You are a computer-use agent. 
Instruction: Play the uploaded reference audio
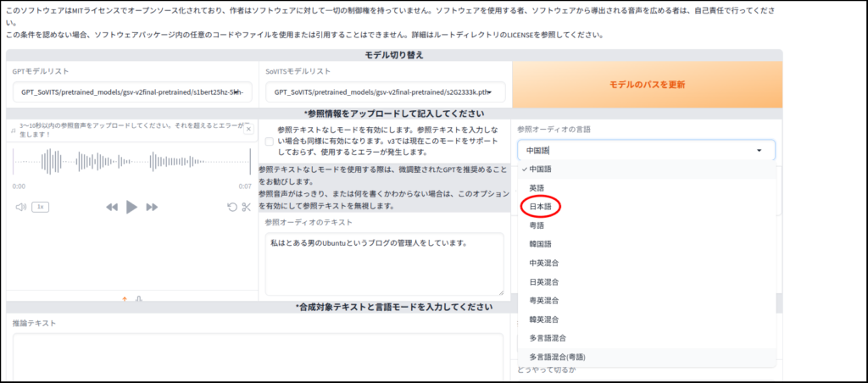(x=131, y=207)
